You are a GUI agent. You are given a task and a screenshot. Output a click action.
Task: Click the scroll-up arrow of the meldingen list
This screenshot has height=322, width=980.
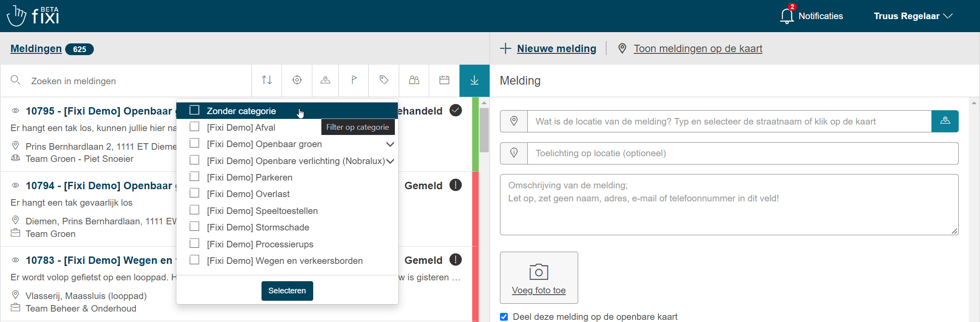[x=484, y=103]
